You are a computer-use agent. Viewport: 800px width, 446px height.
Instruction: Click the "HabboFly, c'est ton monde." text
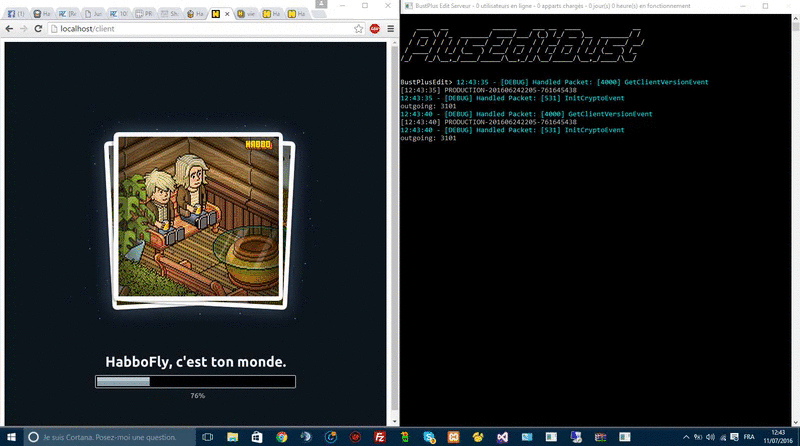coord(195,362)
